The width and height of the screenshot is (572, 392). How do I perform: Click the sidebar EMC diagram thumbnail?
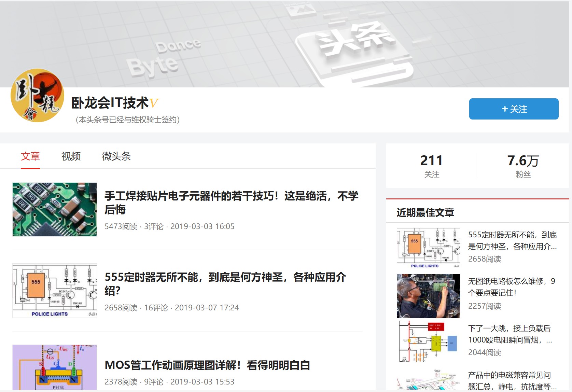click(x=429, y=379)
